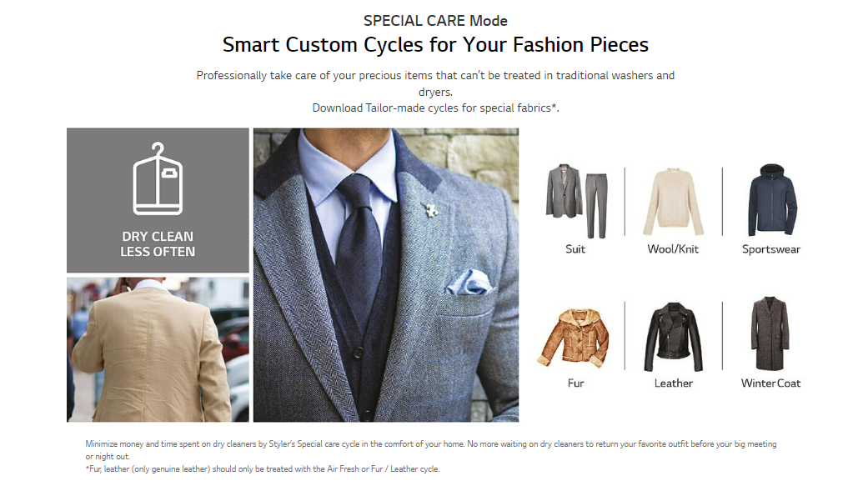Click the Winter Coat label
Viewport: 868px width, 486px height.
click(771, 383)
